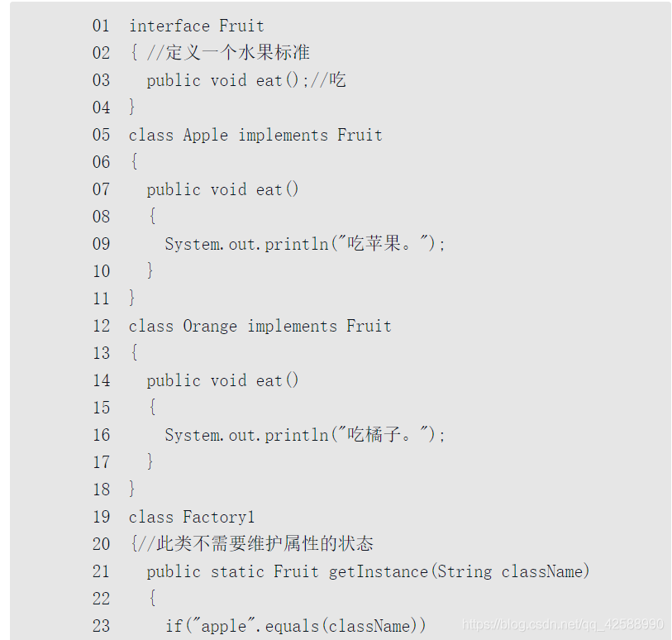The height and width of the screenshot is (640, 672).
Task: Click the println "吃橘子。" statement
Action: pos(304,435)
